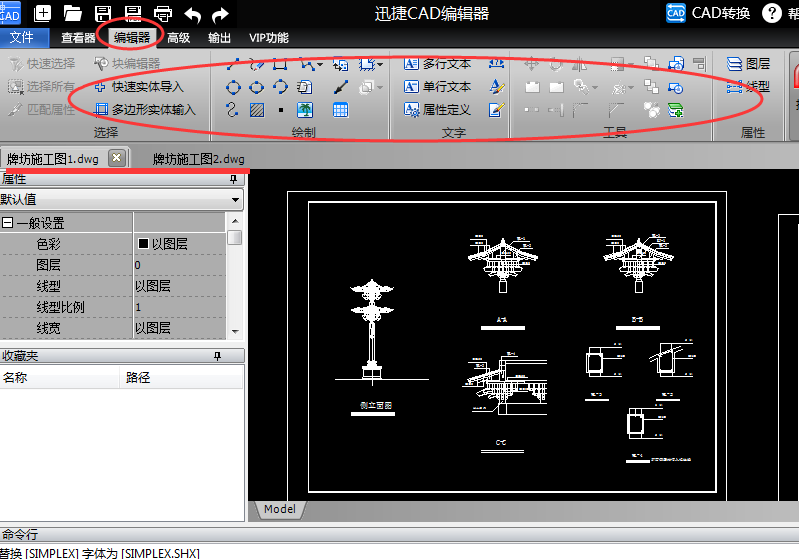The image size is (799, 559).
Task: Switch to the 查看器 tab
Action: [x=78, y=38]
